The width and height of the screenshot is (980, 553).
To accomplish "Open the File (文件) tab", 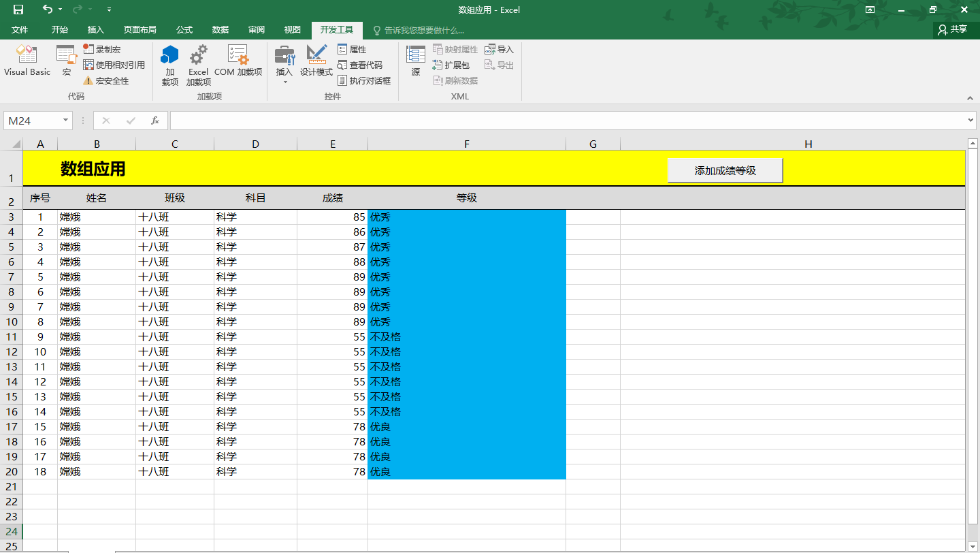I will click(x=20, y=30).
